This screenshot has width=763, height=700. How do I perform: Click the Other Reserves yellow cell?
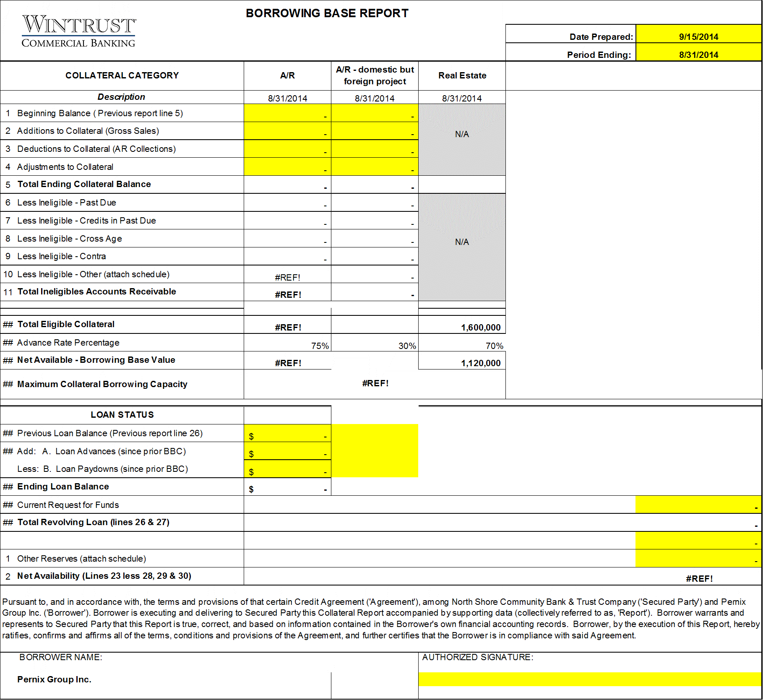coord(698,558)
